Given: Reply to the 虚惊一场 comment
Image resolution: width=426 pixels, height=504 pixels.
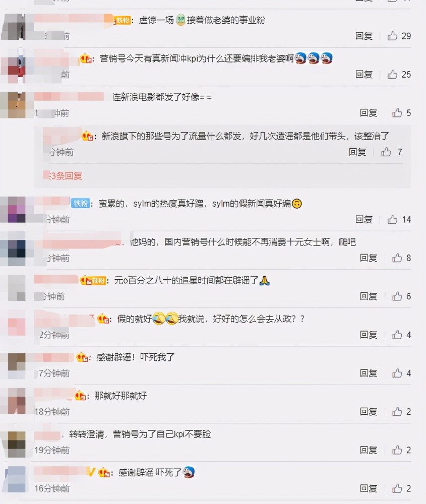Looking at the screenshot, I should [364, 36].
